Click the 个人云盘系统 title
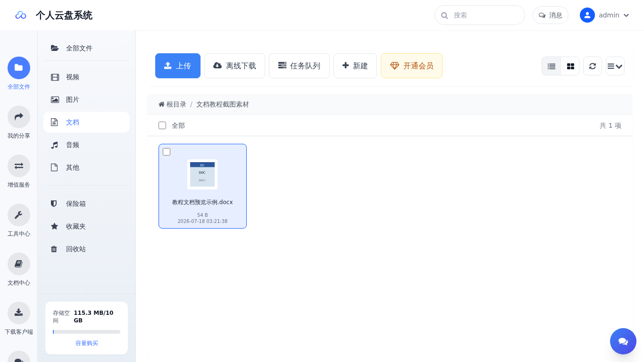 click(64, 15)
